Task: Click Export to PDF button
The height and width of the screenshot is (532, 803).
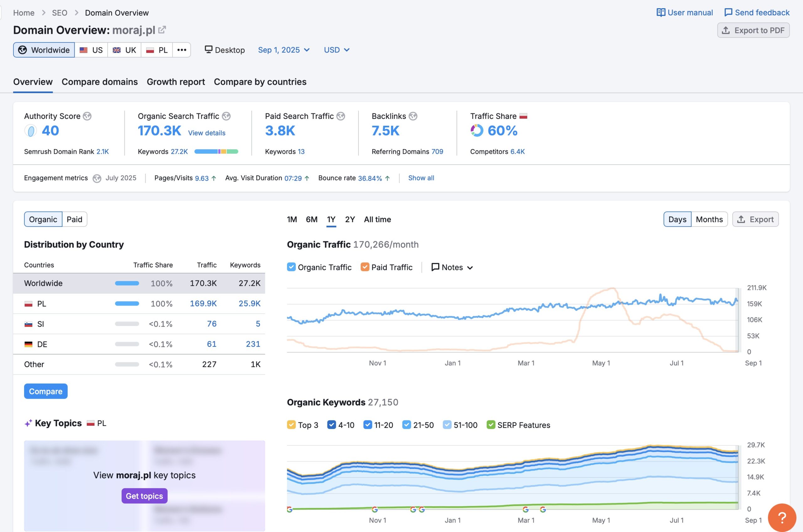Action: tap(753, 30)
